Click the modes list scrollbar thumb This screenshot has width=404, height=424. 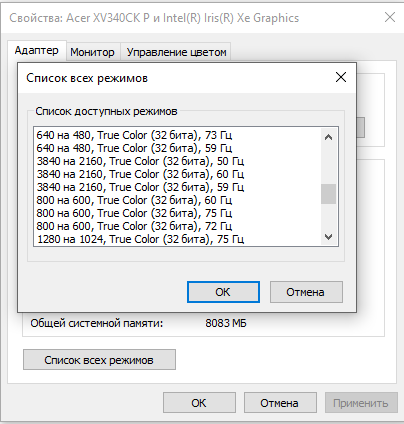[x=328, y=194]
